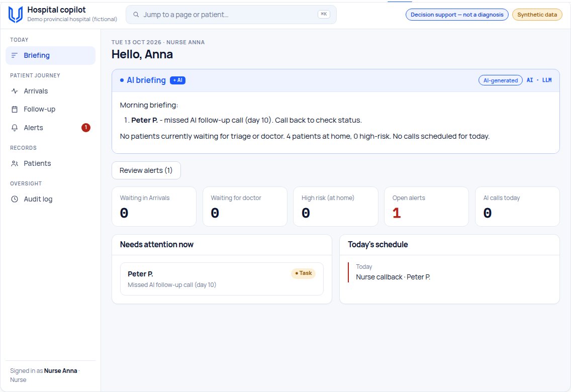Click the Task tag on Peter P. card
This screenshot has width=571, height=392.
tap(304, 273)
